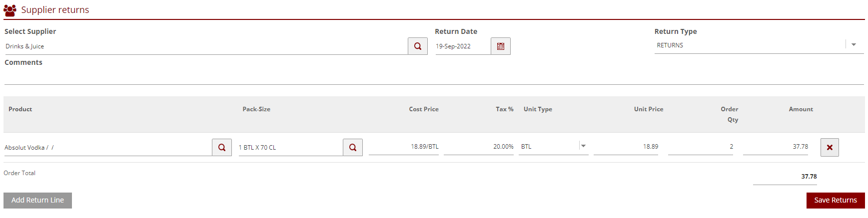Search products with the Product magnifier icon

click(x=222, y=148)
